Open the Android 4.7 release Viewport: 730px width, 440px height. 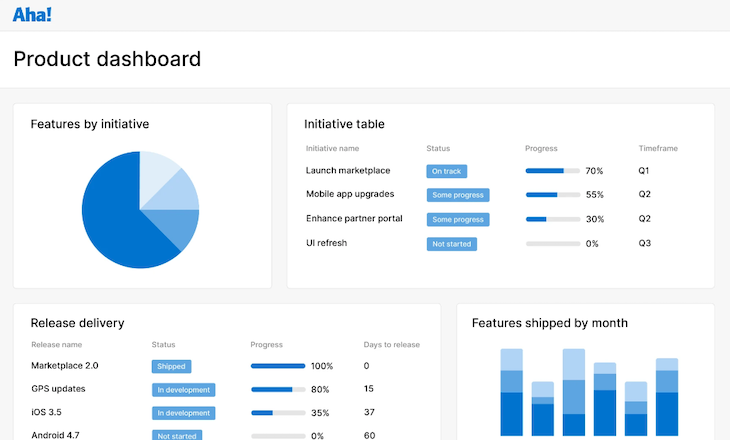[x=55, y=435]
